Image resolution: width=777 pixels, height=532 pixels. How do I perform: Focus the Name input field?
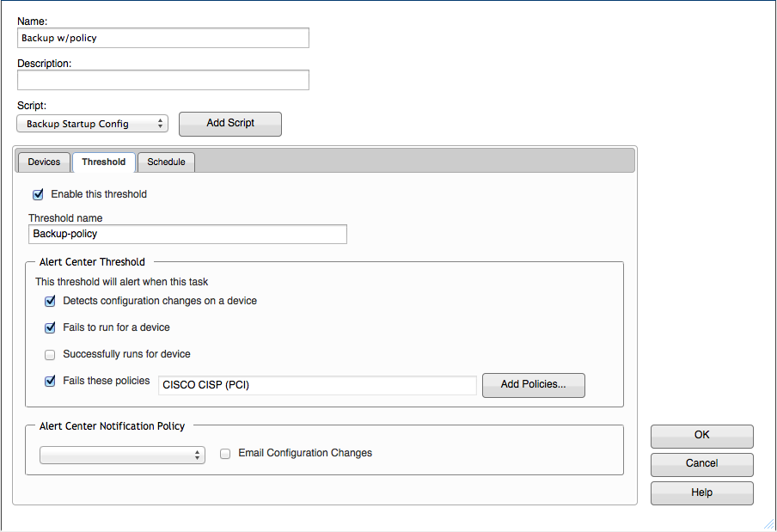[163, 38]
